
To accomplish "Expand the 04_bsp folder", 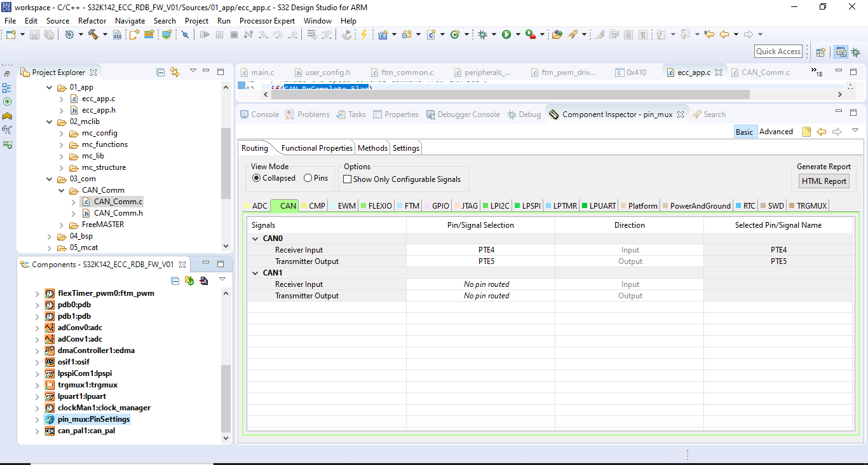I will pos(50,236).
